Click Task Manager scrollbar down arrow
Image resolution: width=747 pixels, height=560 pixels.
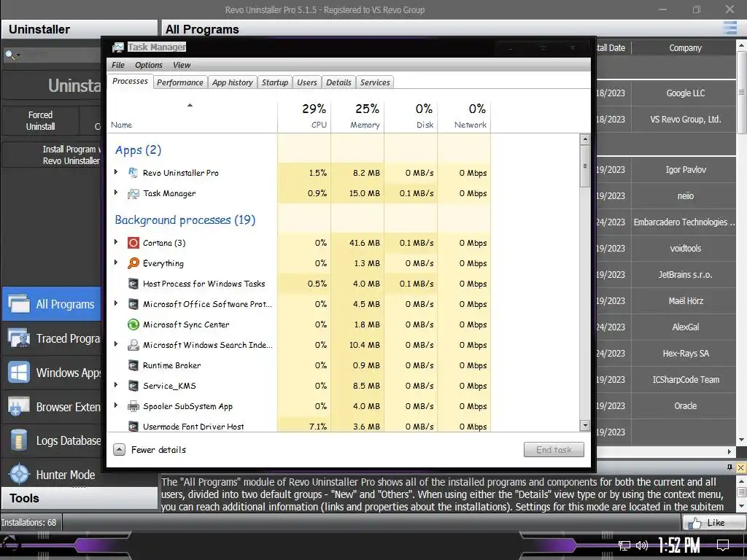point(584,426)
